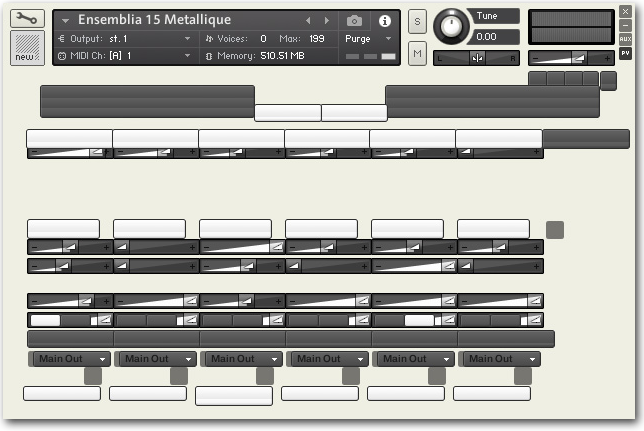Open the first Main Out dropdown

(71, 359)
